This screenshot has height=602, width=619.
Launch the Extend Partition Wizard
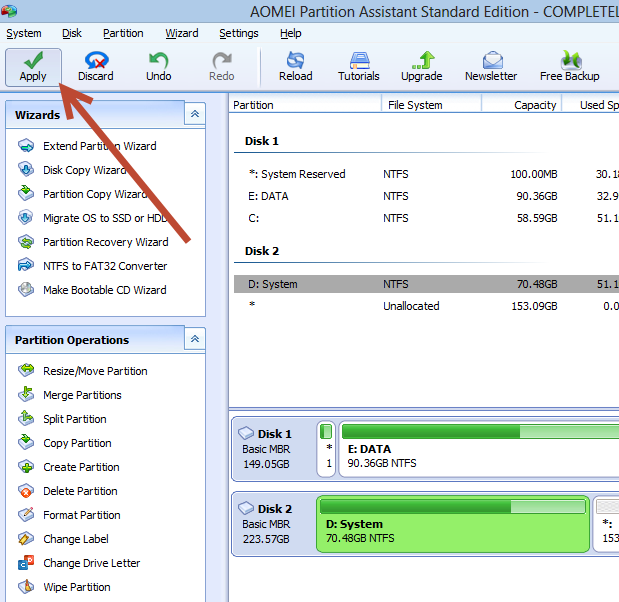pos(99,146)
